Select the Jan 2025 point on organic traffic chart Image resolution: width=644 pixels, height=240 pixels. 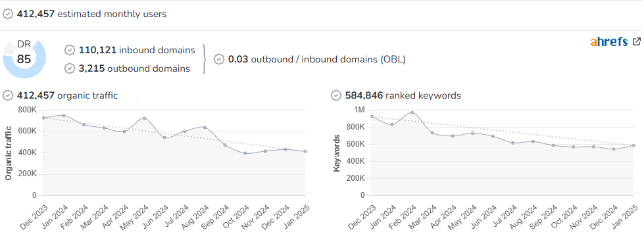coord(306,151)
